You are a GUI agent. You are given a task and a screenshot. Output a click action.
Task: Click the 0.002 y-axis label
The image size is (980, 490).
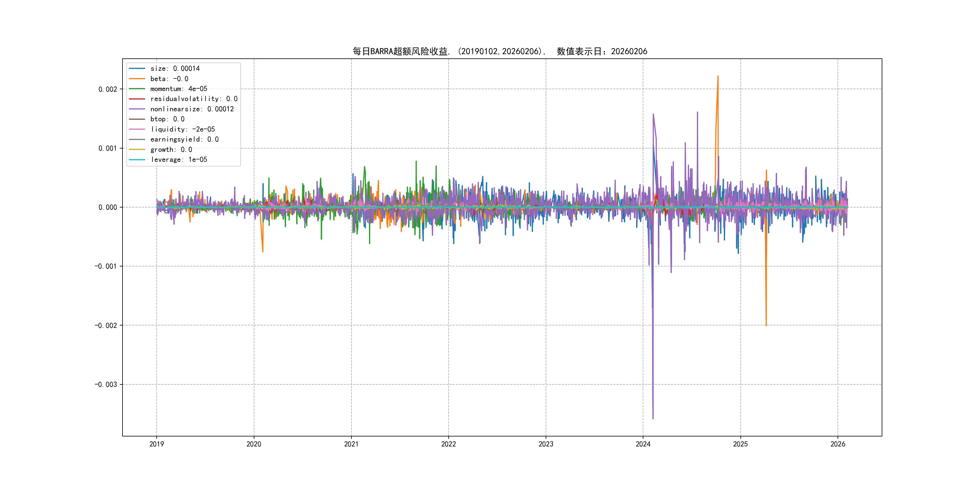tap(108, 90)
